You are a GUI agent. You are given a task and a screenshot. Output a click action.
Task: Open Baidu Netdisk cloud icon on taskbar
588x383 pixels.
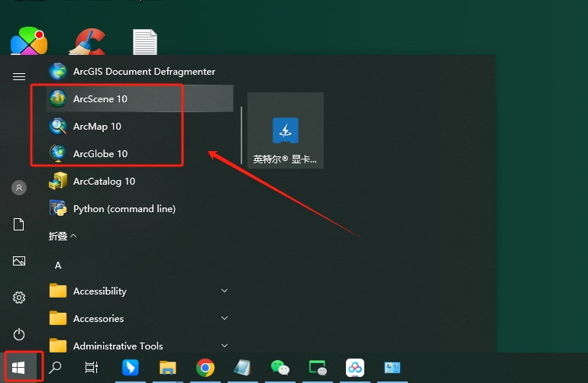tap(355, 368)
